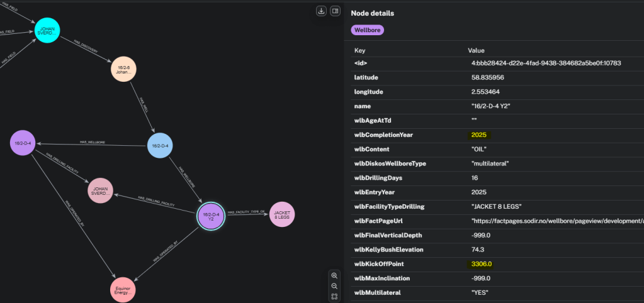The image size is (644, 303).
Task: Click the highlighted wlbCompletionYear value 2025
Action: click(478, 135)
